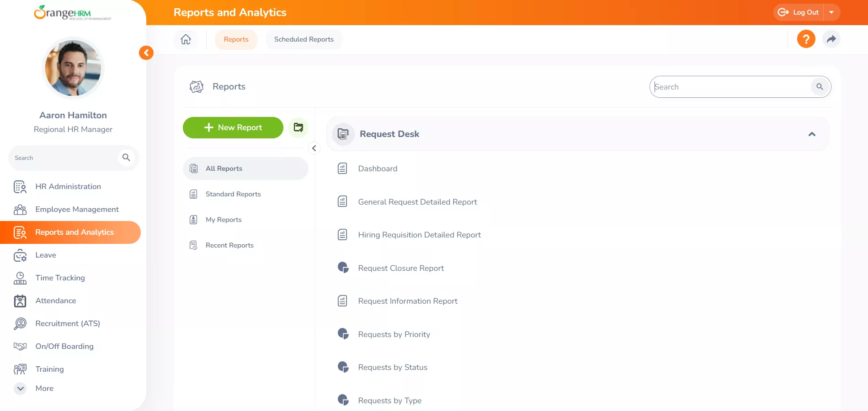Click the add folder icon beside New Report
The height and width of the screenshot is (411, 868).
[298, 127]
